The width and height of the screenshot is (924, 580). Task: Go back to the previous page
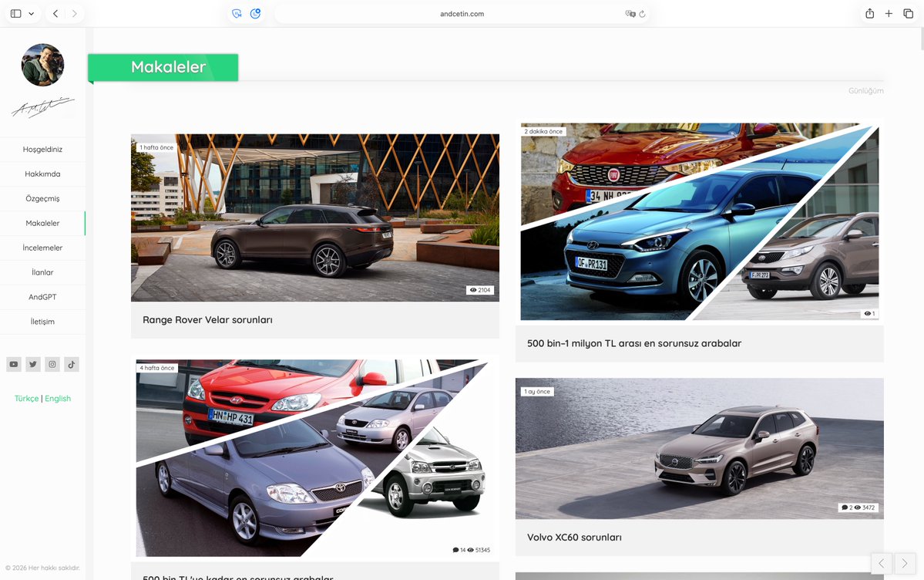point(55,14)
